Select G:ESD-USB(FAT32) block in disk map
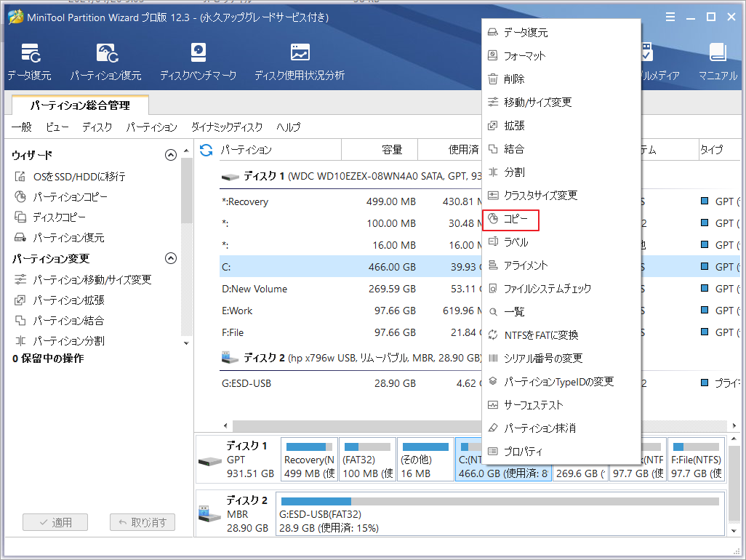This screenshot has width=746, height=560. (x=500, y=514)
